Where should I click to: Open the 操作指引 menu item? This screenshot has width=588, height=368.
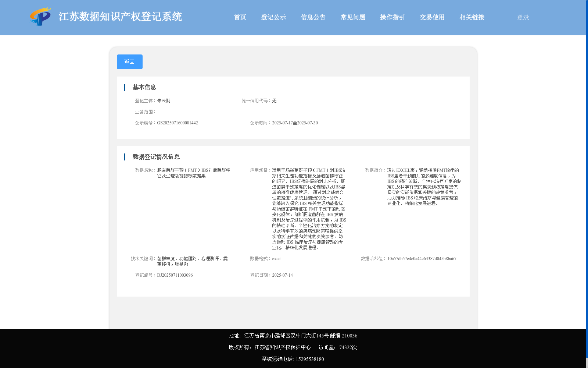[392, 17]
